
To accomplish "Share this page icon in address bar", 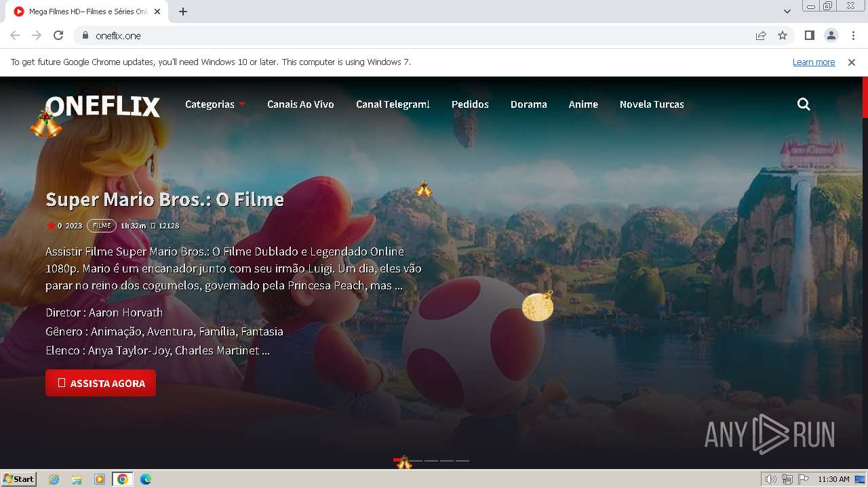I will point(761,35).
